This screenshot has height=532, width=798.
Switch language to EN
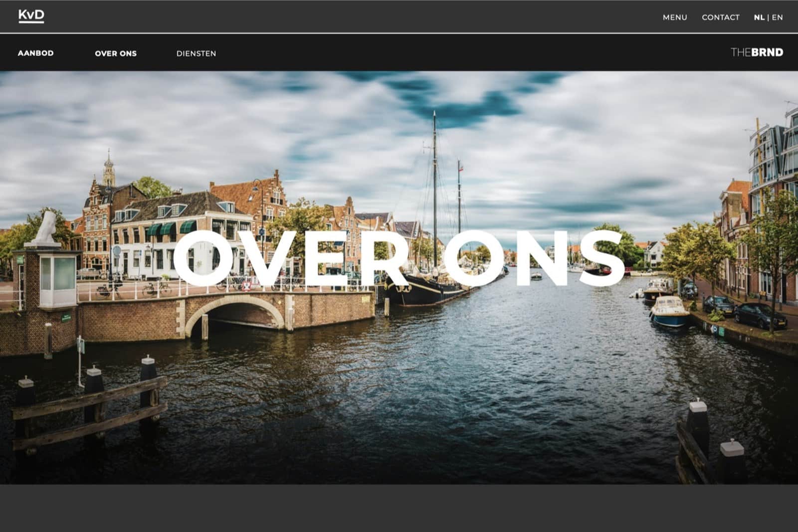click(778, 17)
